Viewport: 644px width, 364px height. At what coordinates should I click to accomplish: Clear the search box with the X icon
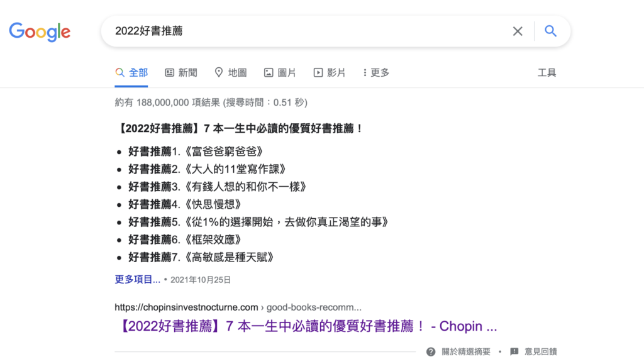tap(518, 31)
